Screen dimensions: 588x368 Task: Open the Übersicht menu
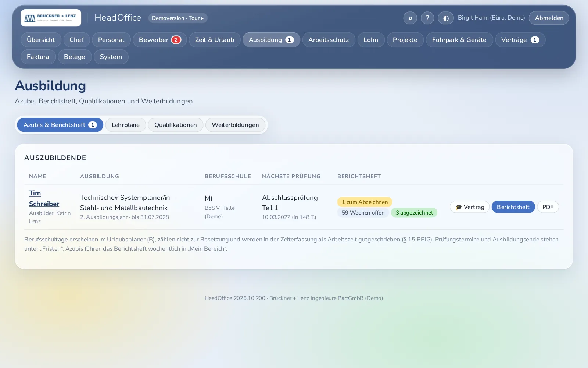pyautogui.click(x=41, y=40)
